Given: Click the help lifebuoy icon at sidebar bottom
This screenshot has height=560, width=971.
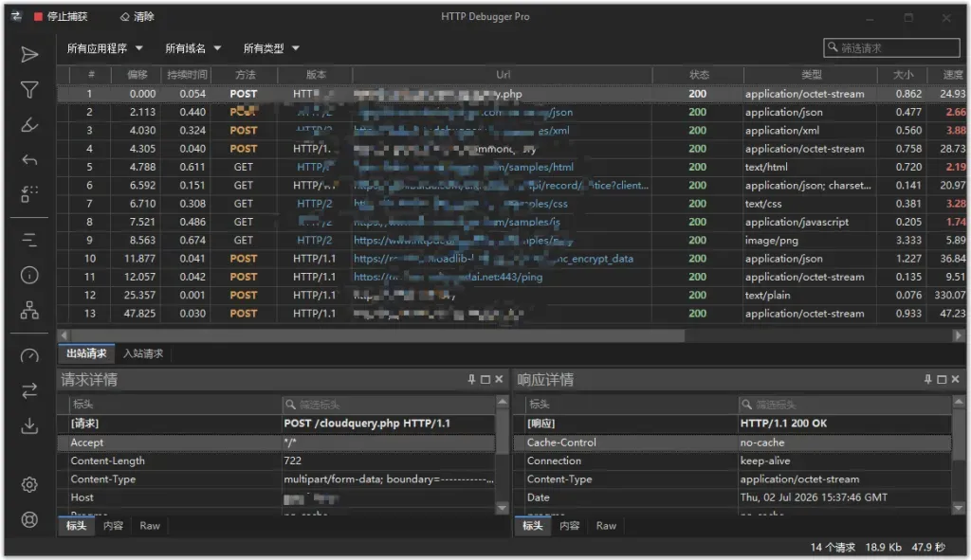Looking at the screenshot, I should point(29,520).
